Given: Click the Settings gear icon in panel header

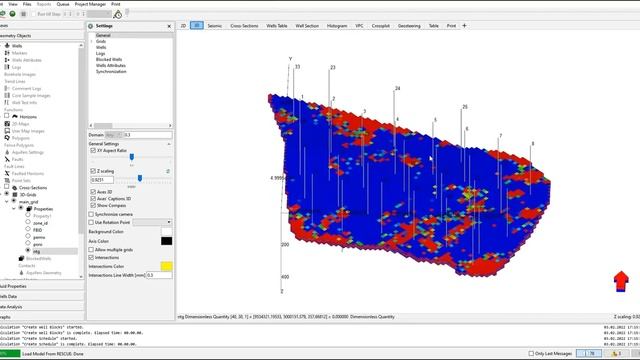Looking at the screenshot, I should coord(91,26).
